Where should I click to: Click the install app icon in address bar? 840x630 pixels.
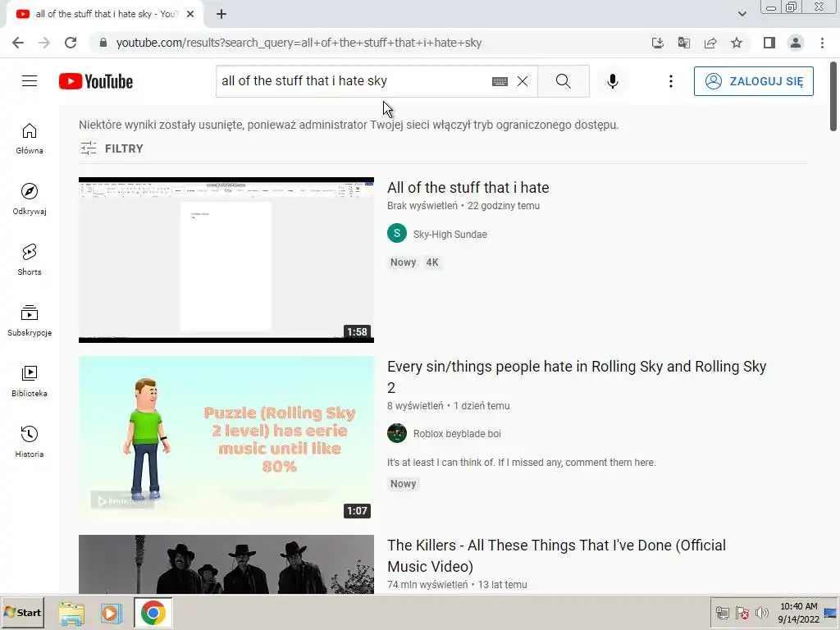coord(657,43)
